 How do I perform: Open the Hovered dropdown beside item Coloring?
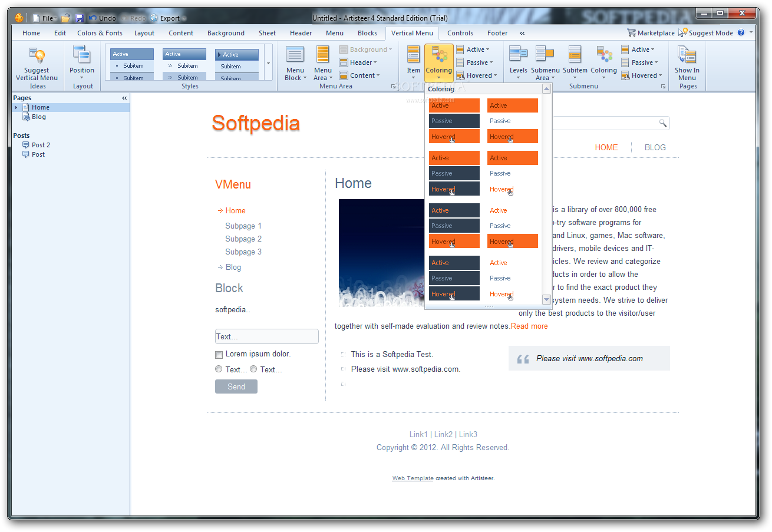tap(477, 75)
